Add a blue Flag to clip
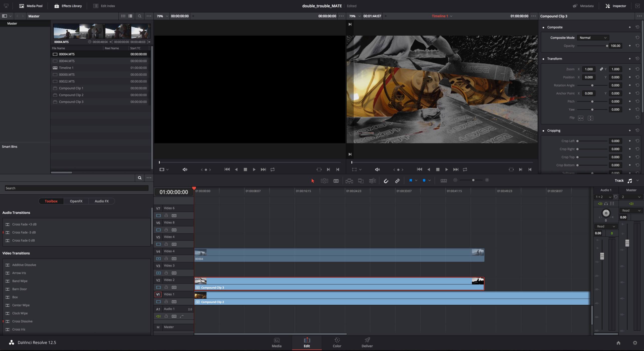 (x=411, y=181)
